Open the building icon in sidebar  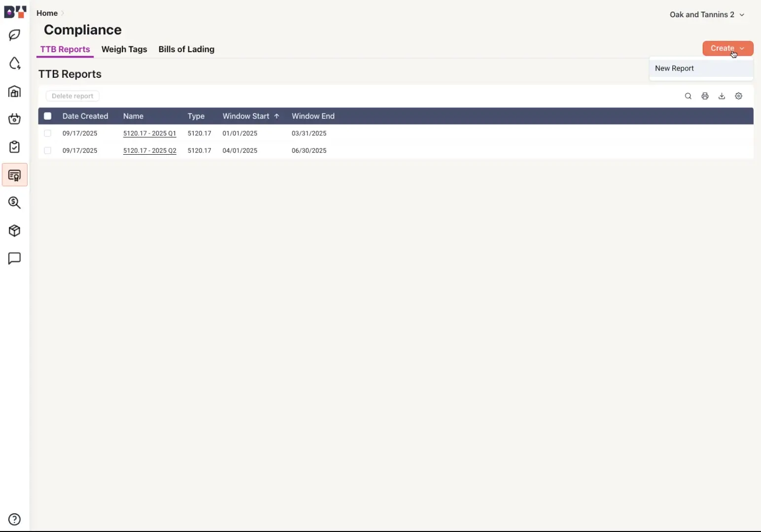pos(15,92)
